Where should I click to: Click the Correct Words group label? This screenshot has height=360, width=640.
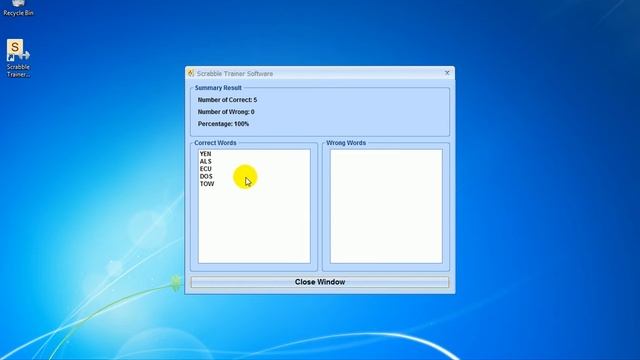click(215, 143)
